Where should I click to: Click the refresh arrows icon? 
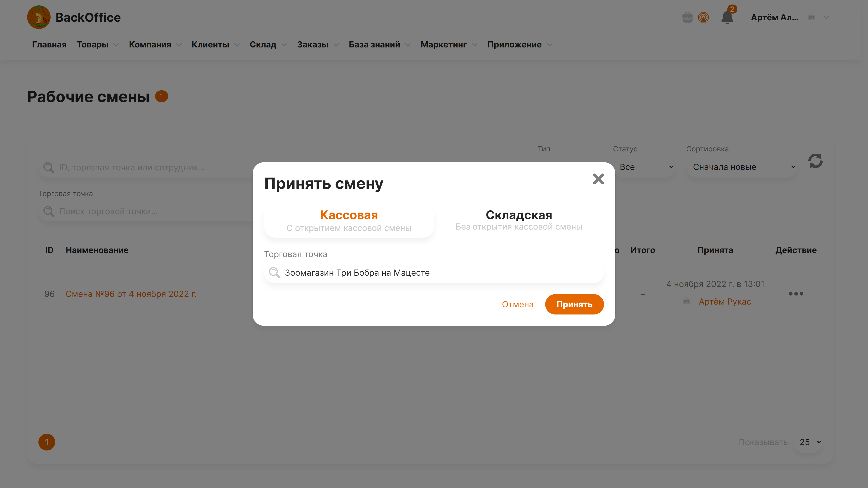815,161
